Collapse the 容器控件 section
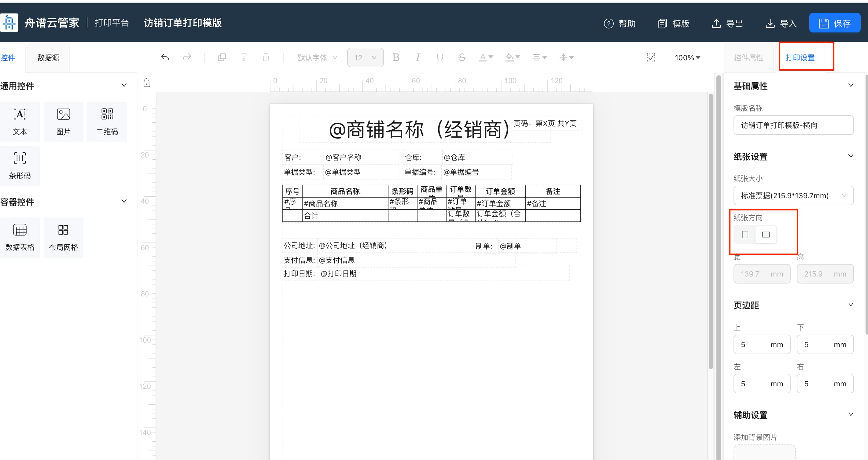Screen dimensions: 868x460 [124, 201]
